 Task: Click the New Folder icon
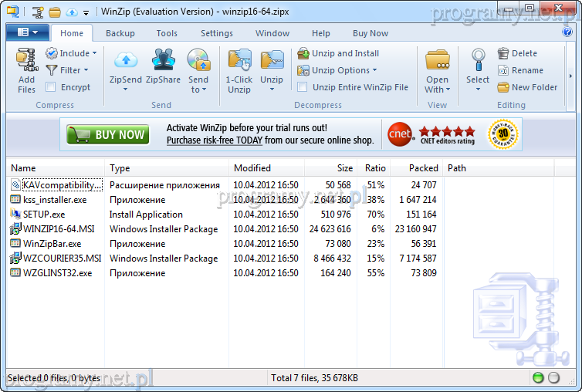coord(504,87)
